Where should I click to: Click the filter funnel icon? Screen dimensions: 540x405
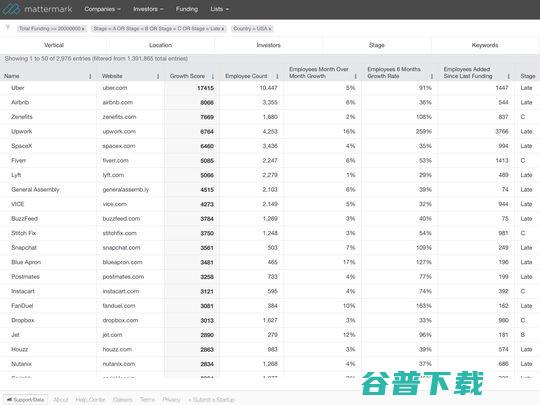(x=8, y=28)
